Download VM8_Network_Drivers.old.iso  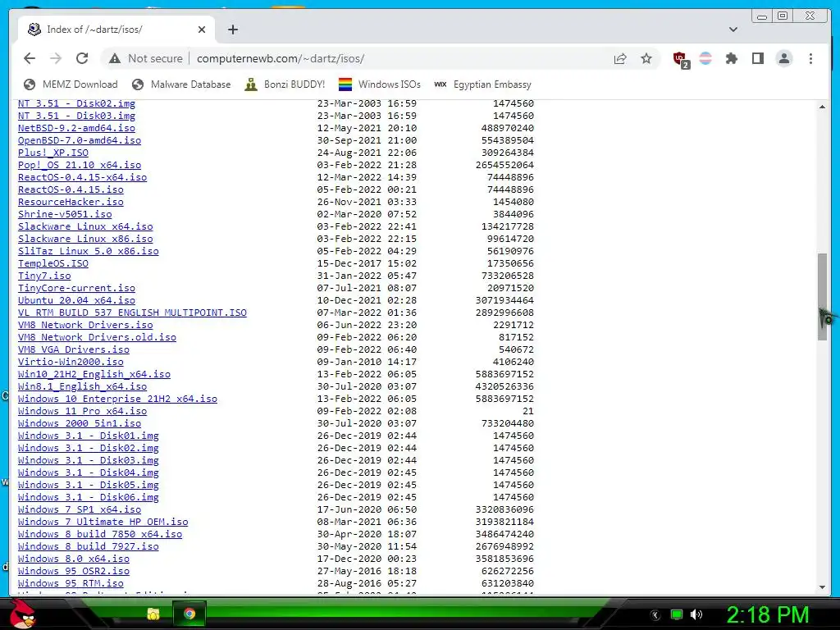(97, 337)
